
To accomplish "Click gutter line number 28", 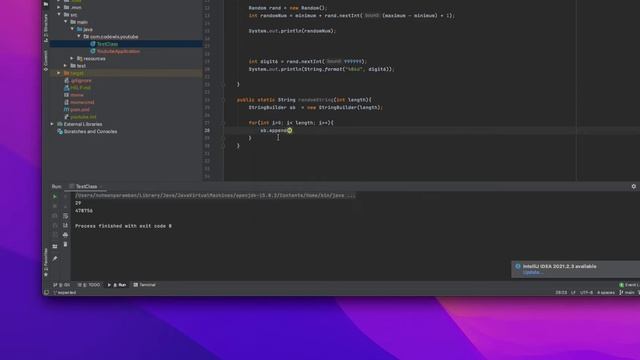I will (x=207, y=131).
